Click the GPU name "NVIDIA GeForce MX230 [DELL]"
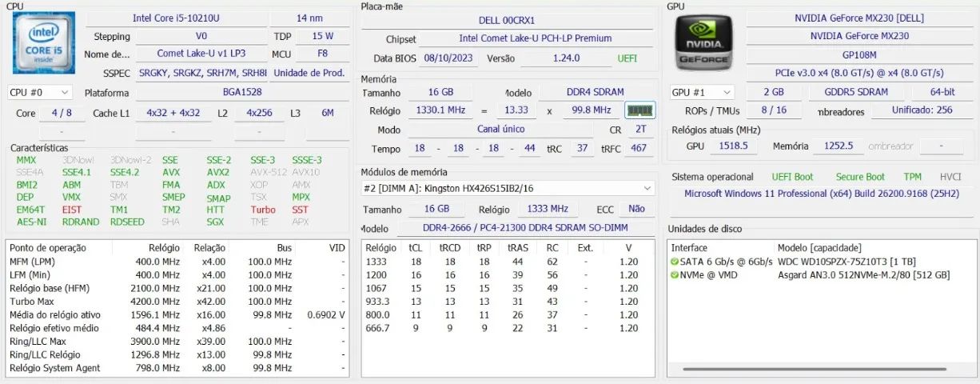 [x=859, y=18]
